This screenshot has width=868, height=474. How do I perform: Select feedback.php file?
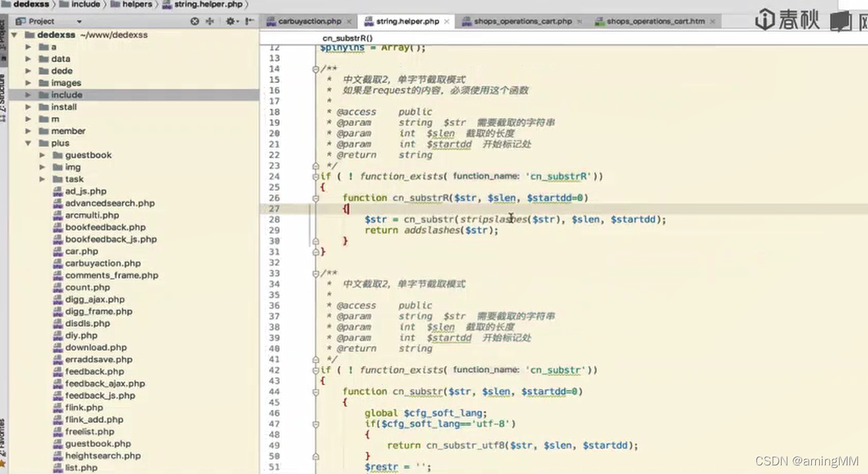click(94, 371)
